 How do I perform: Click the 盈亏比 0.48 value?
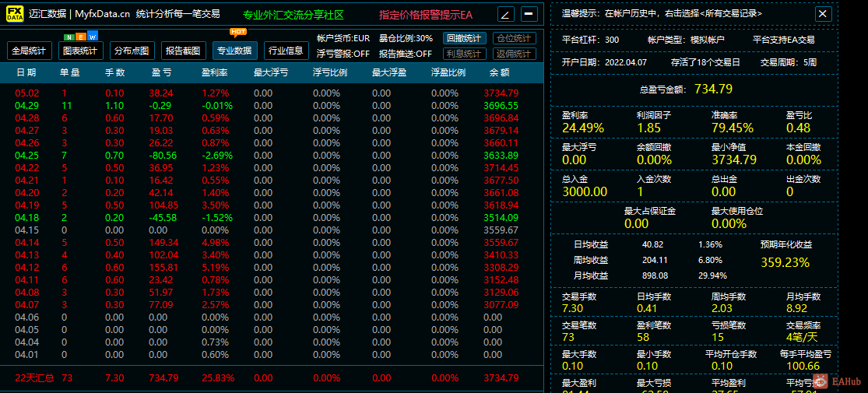[798, 128]
